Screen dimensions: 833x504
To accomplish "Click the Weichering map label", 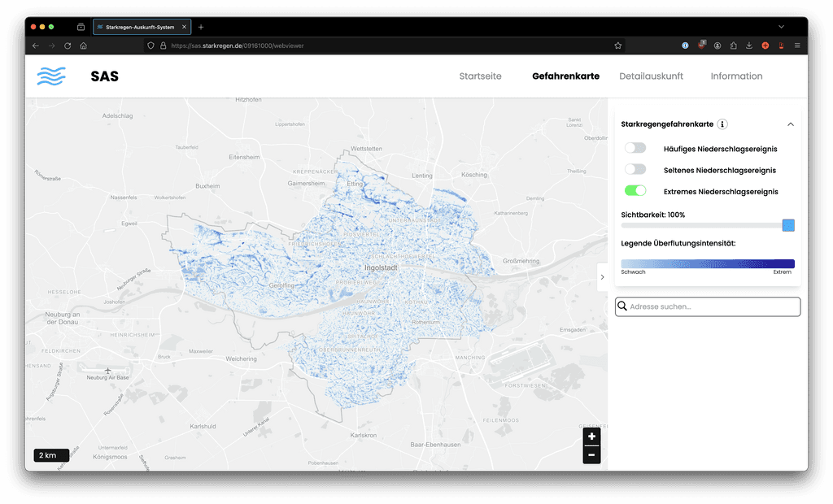I will 241,359.
